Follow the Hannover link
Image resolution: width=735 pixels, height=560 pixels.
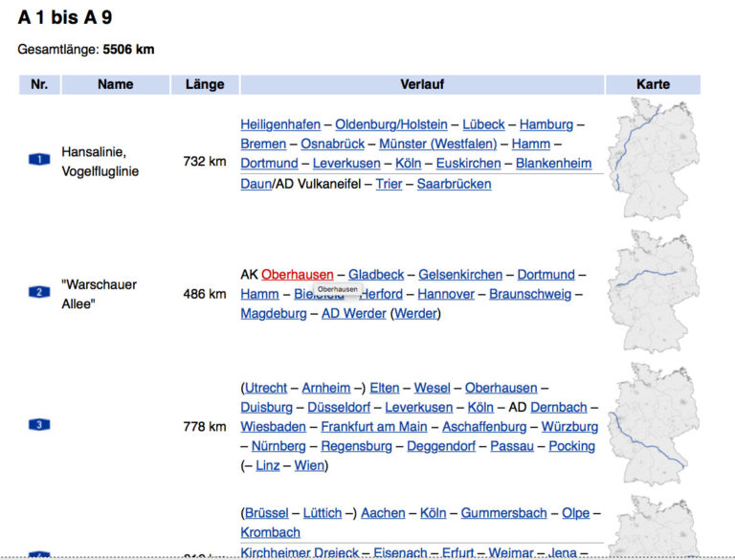coord(446,294)
